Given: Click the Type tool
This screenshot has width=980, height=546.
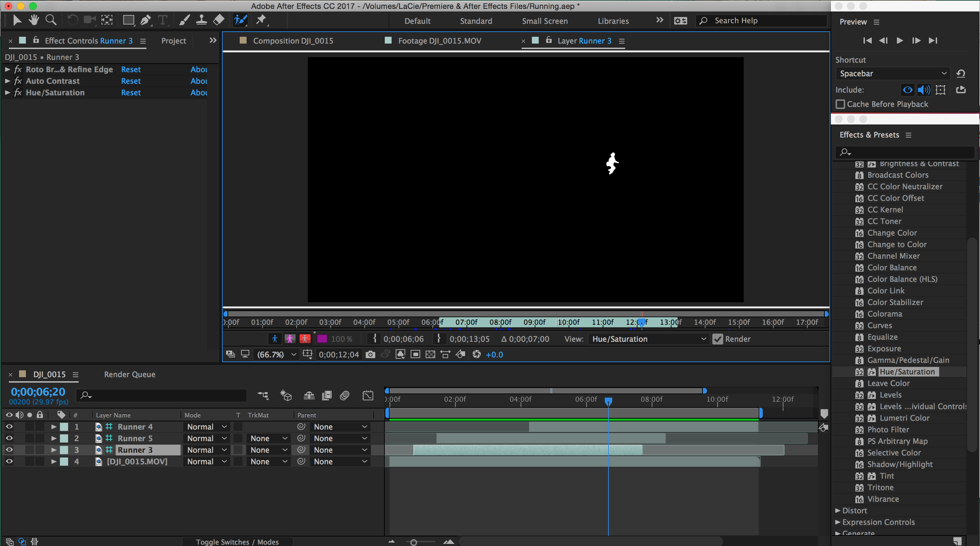Looking at the screenshot, I should pos(162,20).
